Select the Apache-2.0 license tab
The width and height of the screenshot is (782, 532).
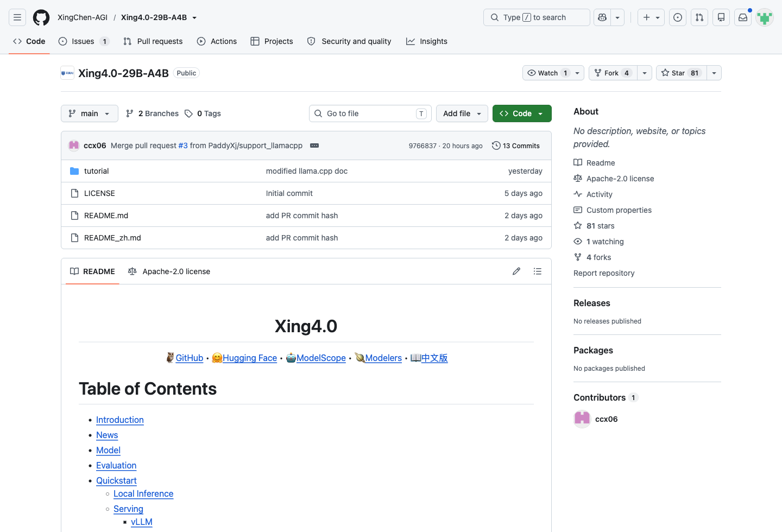pyautogui.click(x=169, y=271)
